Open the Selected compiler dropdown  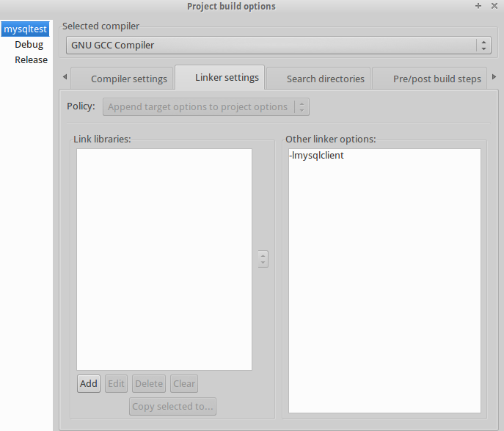click(278, 46)
